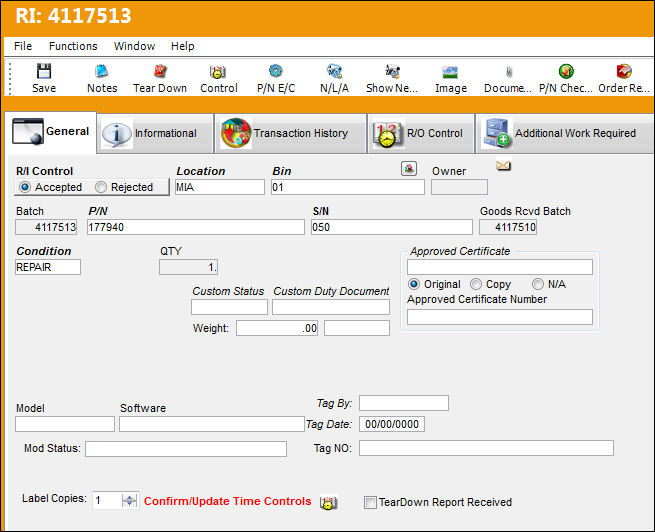Open the Control toolbar icon
The height and width of the screenshot is (532, 655).
click(x=218, y=71)
